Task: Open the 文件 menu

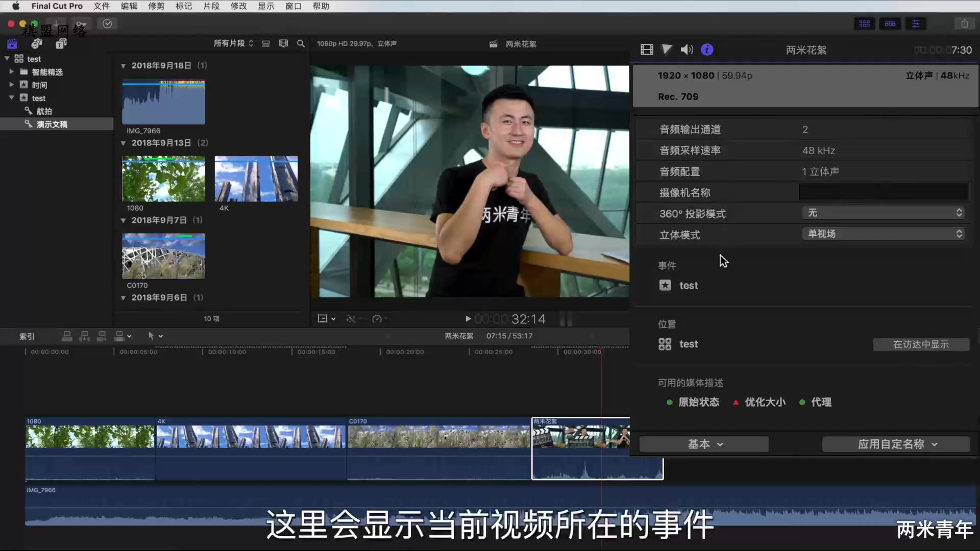Action: pos(102,6)
